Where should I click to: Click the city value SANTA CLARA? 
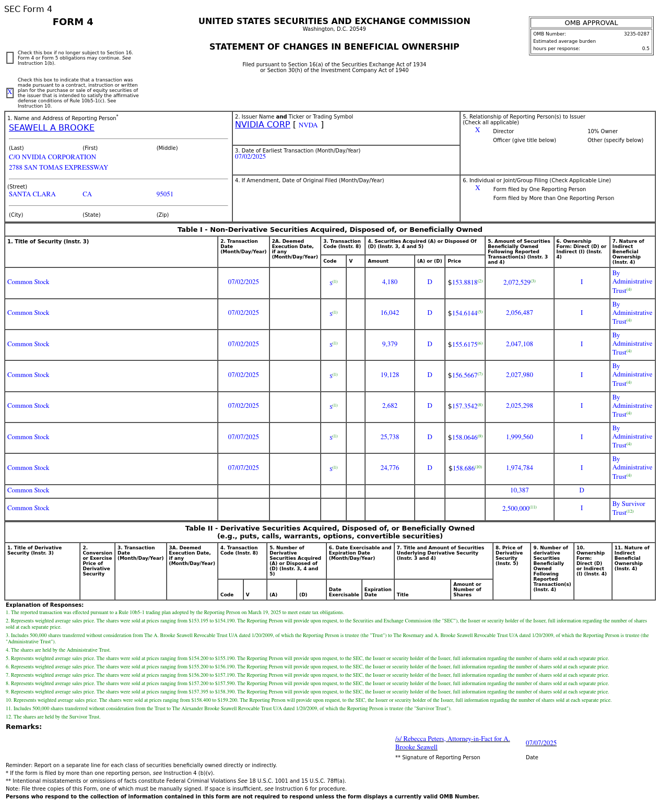(32, 194)
